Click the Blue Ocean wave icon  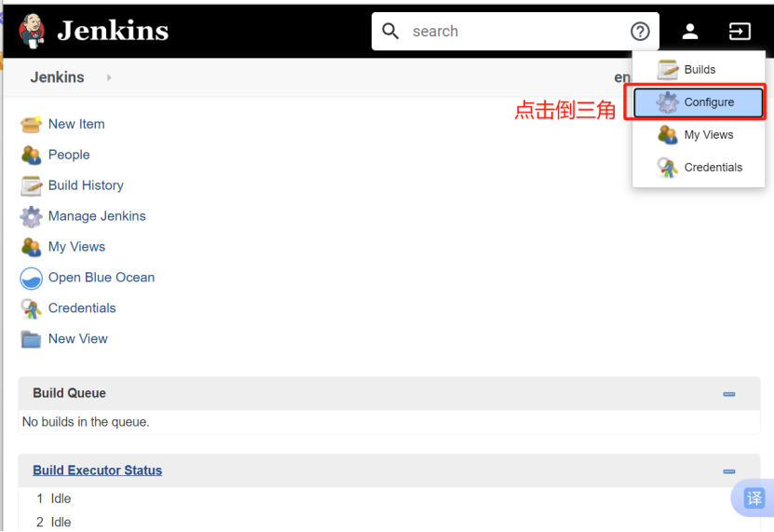point(31,278)
